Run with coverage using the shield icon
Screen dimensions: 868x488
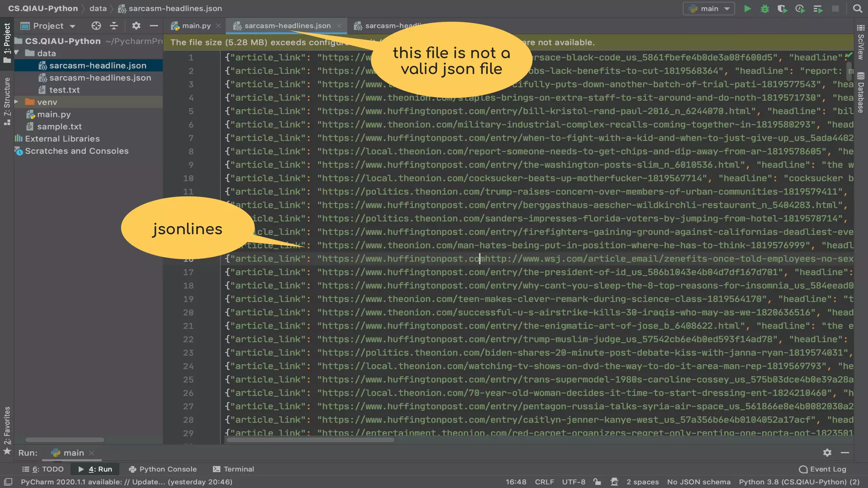pyautogui.click(x=782, y=8)
